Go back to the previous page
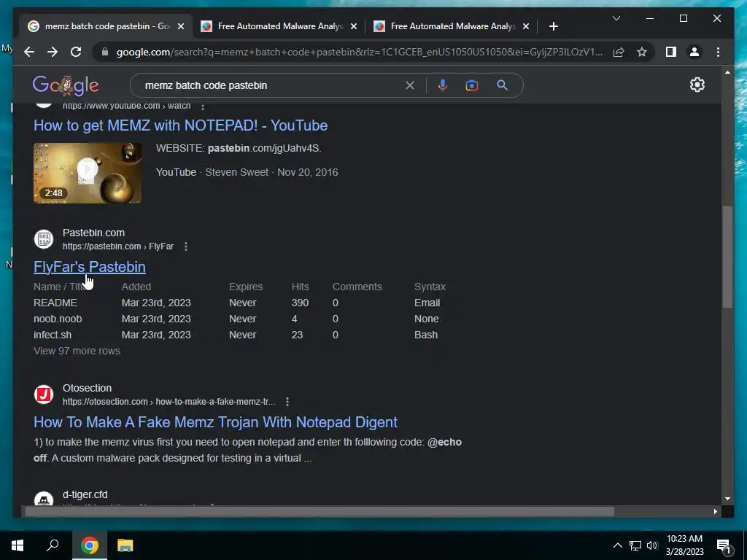 (29, 52)
